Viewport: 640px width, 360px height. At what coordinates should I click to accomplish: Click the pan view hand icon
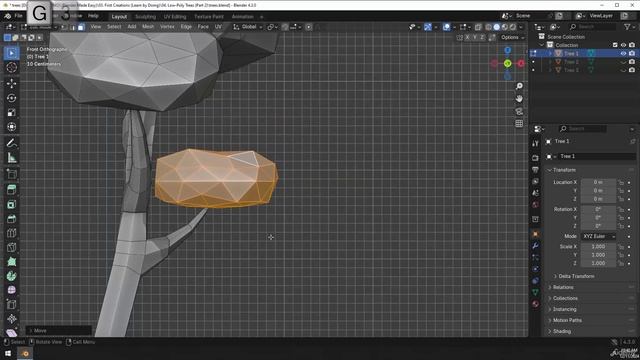pyautogui.click(x=519, y=99)
